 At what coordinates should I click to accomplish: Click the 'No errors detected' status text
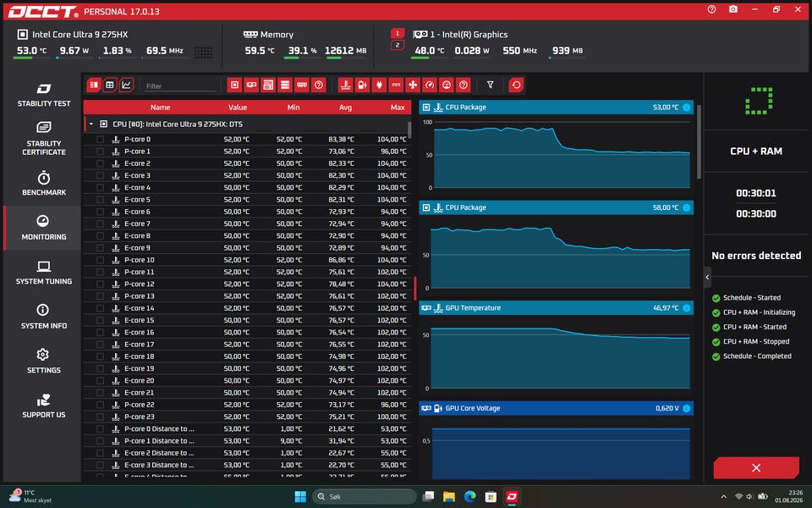756,256
